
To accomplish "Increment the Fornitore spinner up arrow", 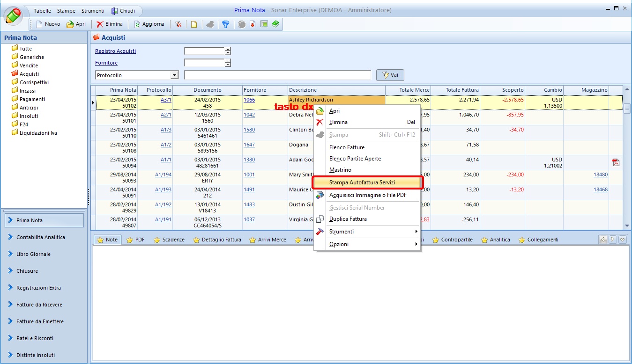I will 228,60.
